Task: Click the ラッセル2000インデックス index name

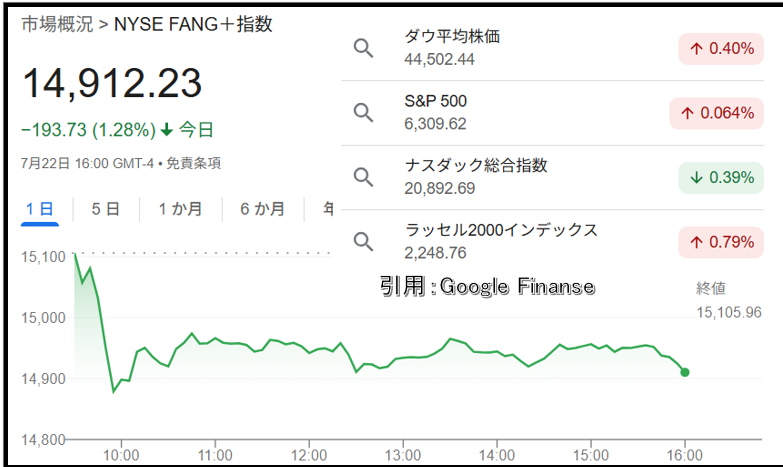Action: pyautogui.click(x=501, y=230)
